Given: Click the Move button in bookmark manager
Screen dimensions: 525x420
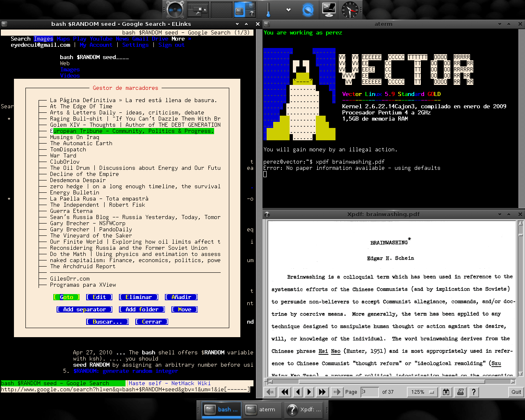Looking at the screenshot, I should point(185,310).
